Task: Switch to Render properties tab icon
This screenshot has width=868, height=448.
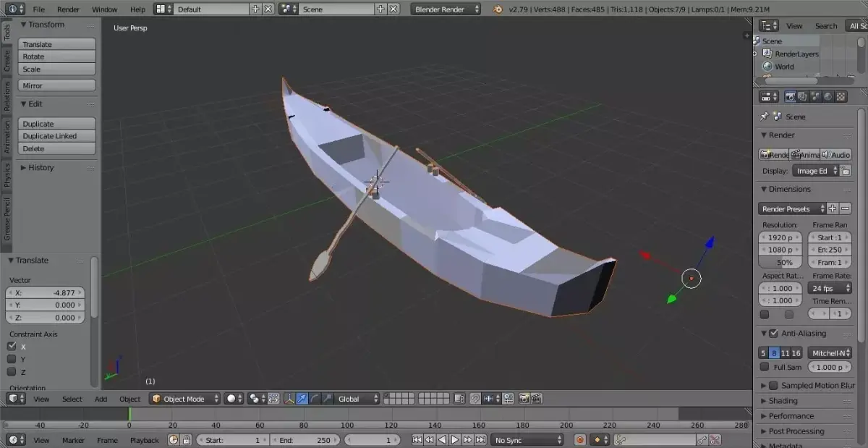Action: point(791,96)
